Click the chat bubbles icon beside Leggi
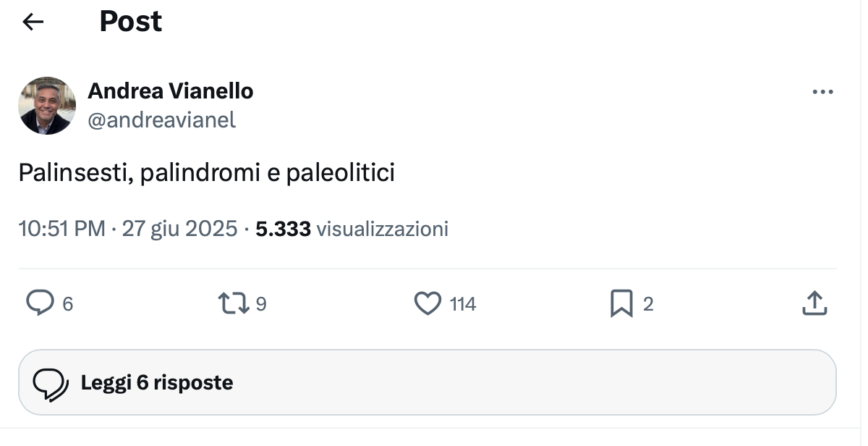868x446 pixels. 51,383
